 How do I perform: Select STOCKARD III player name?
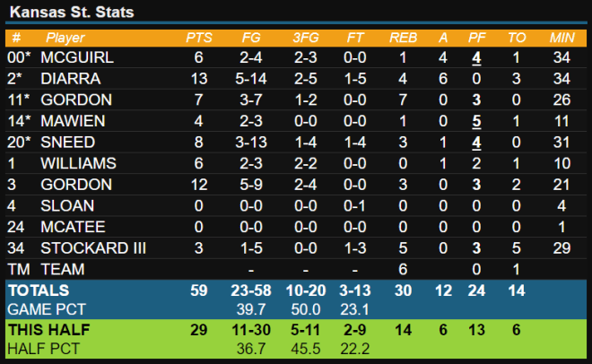pos(93,248)
